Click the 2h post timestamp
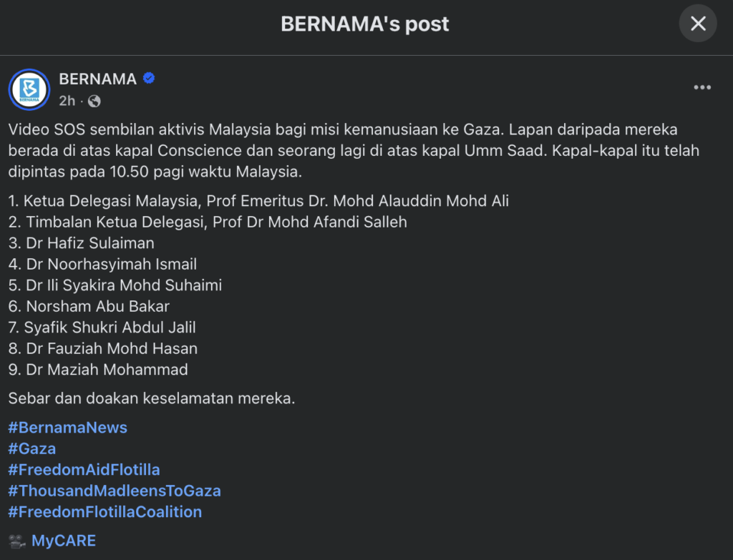The width and height of the screenshot is (733, 560). (67, 101)
